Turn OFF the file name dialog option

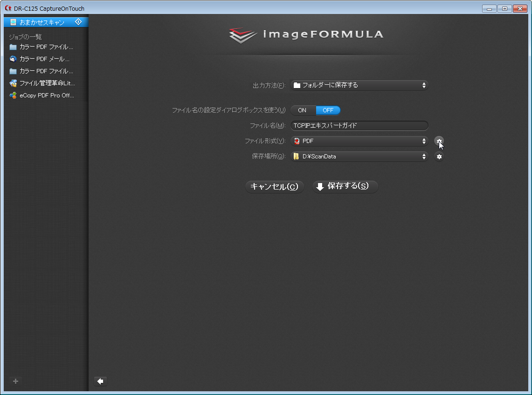click(x=328, y=110)
